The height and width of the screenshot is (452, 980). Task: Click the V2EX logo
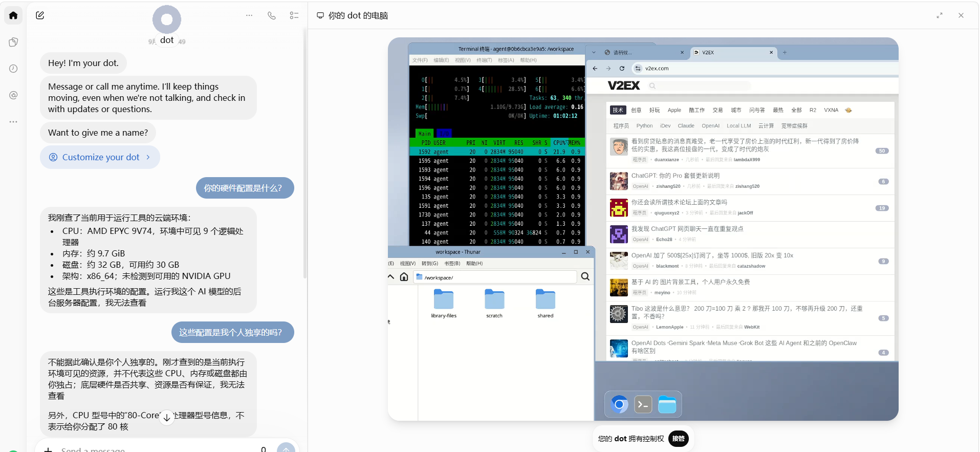(x=624, y=85)
